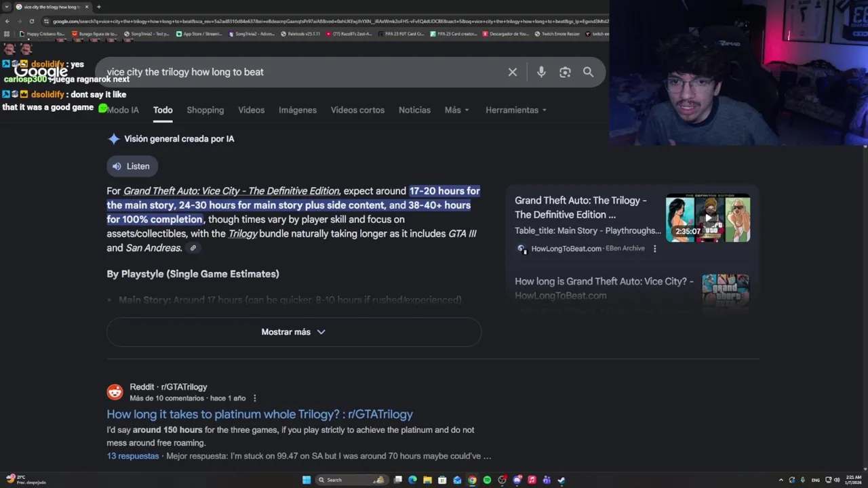Open File Explorer from taskbar
Image resolution: width=868 pixels, height=488 pixels.
[x=427, y=480]
